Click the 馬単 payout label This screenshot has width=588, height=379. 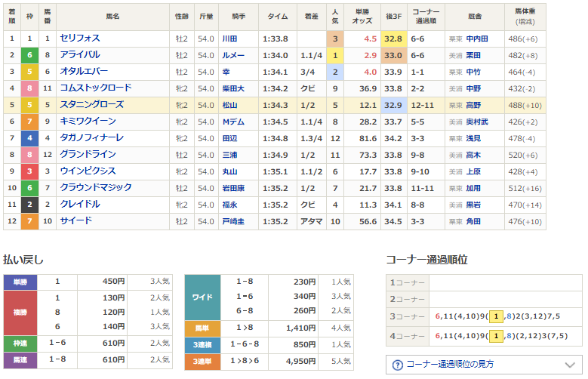(x=202, y=328)
